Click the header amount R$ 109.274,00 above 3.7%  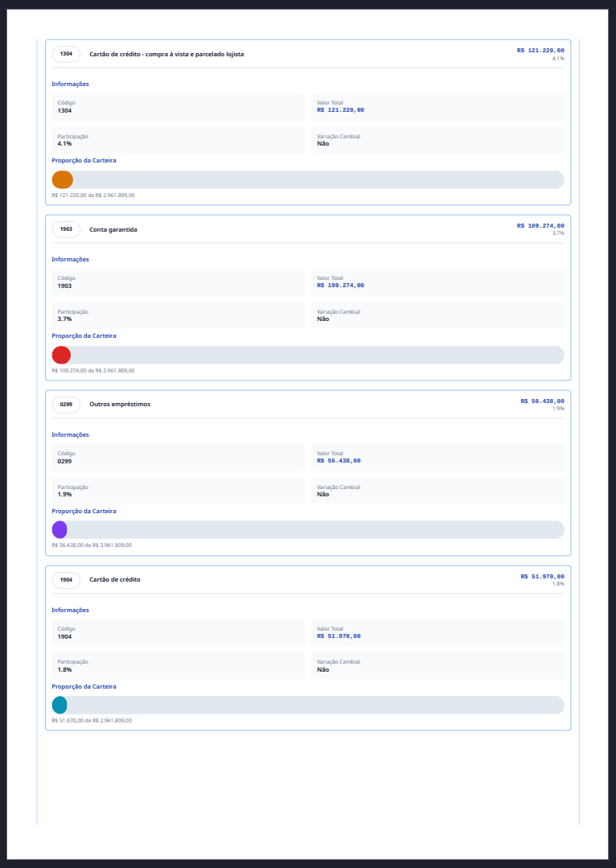click(540, 226)
